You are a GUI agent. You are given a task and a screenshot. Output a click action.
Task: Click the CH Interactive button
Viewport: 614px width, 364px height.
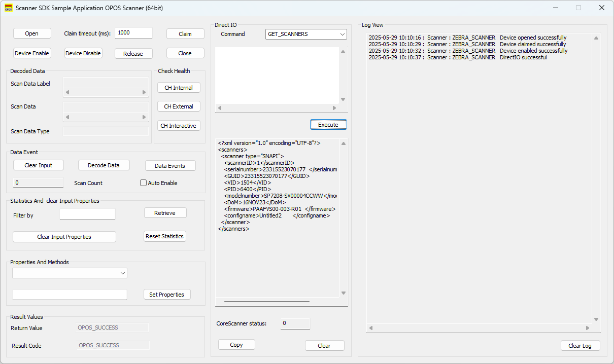point(178,126)
